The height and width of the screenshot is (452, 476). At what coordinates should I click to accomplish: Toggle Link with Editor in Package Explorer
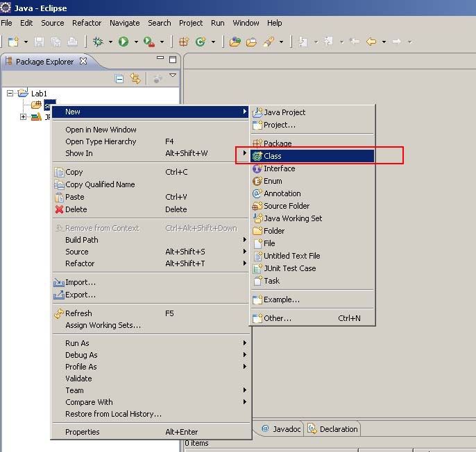135,78
